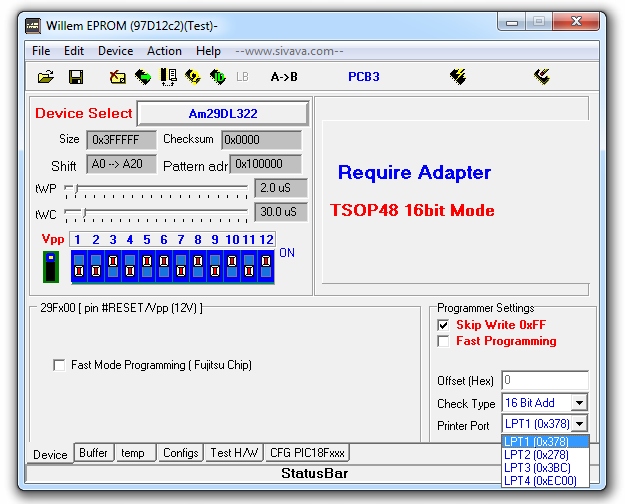Open the Help menu
The width and height of the screenshot is (626, 504).
(x=208, y=51)
